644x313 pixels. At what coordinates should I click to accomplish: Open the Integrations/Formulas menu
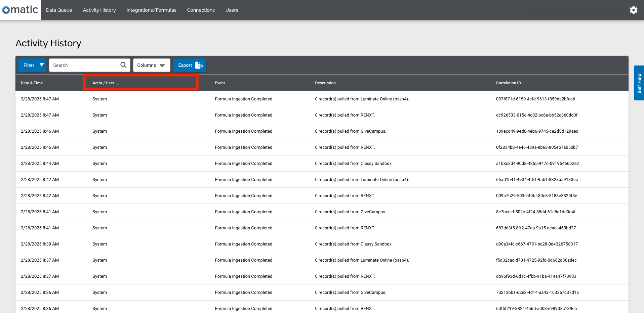pos(151,10)
